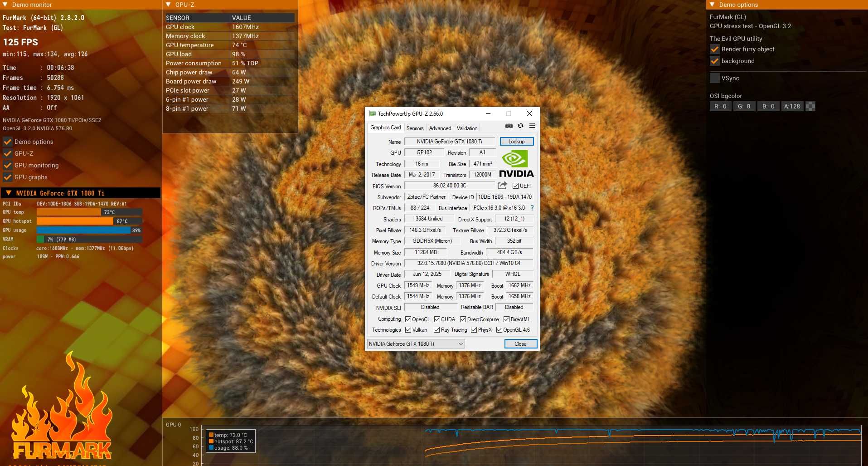This screenshot has height=466, width=868.
Task: Collapse the GPU-Z overlay panel
Action: 168,5
